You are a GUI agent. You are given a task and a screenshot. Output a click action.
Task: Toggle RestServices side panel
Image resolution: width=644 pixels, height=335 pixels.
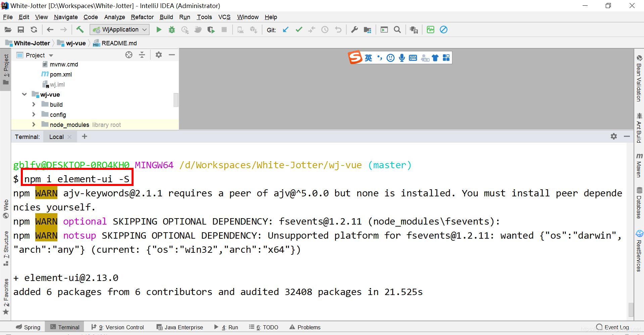[639, 251]
